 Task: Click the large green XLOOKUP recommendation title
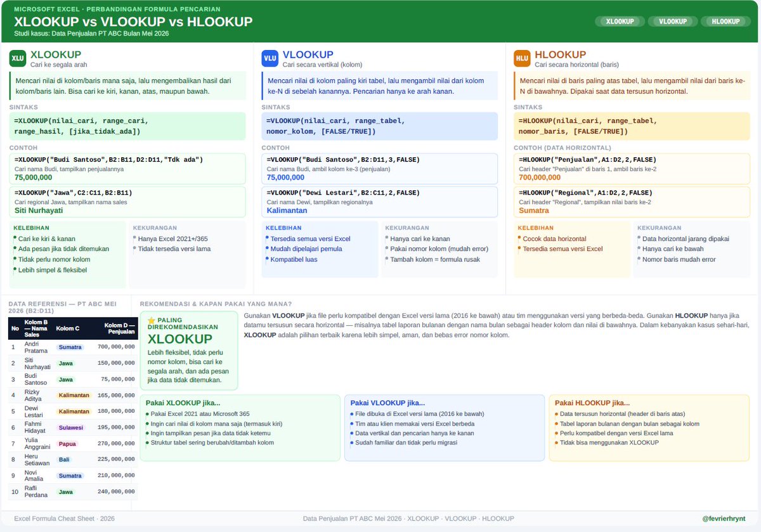click(x=179, y=339)
